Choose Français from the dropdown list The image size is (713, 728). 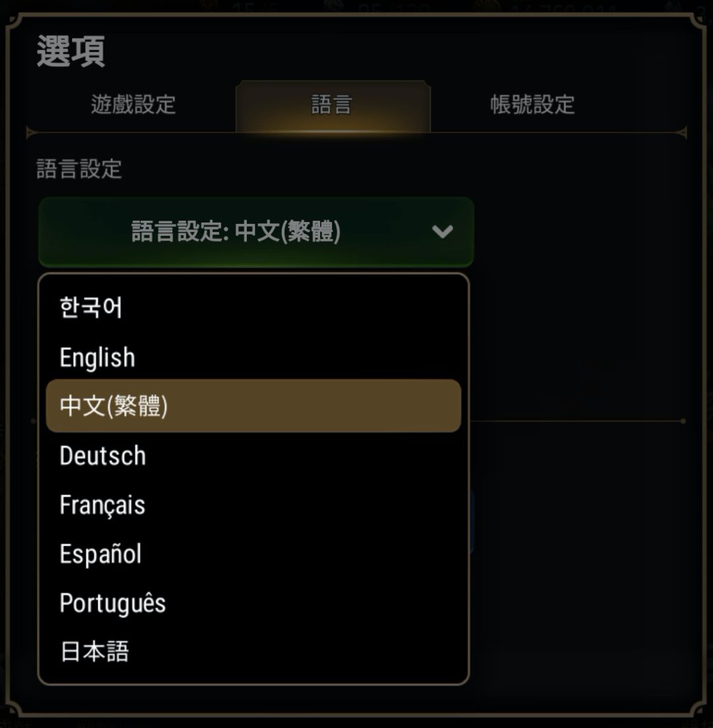pyautogui.click(x=102, y=505)
